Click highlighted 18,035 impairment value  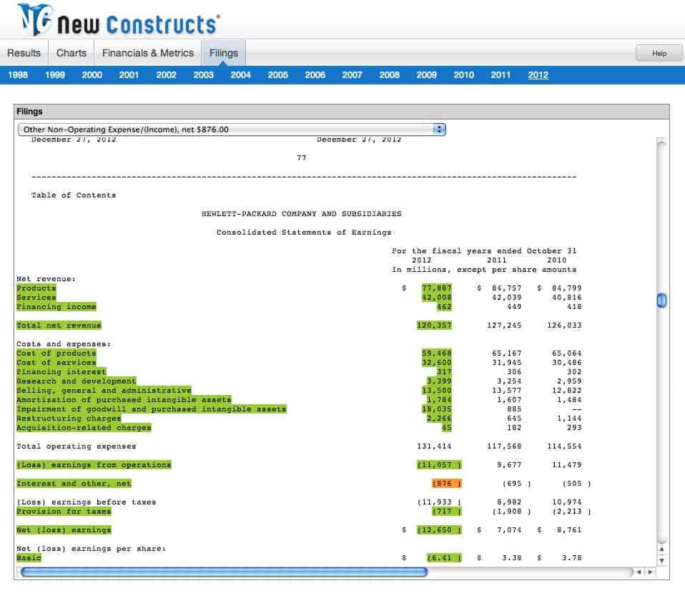(437, 409)
